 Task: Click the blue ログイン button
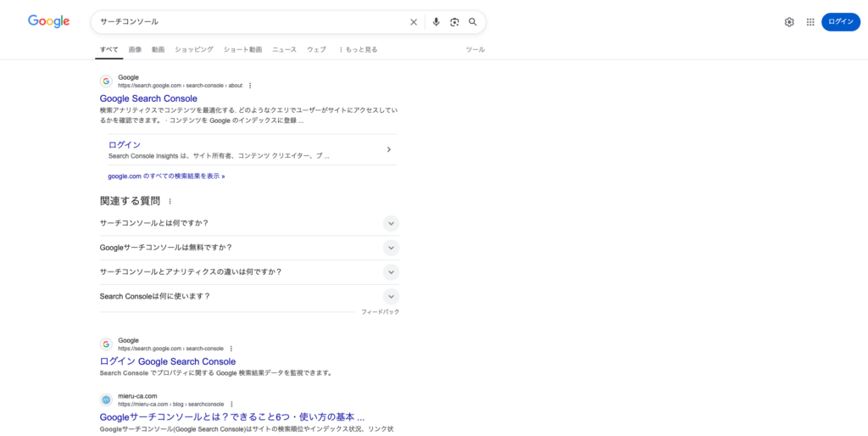click(841, 22)
